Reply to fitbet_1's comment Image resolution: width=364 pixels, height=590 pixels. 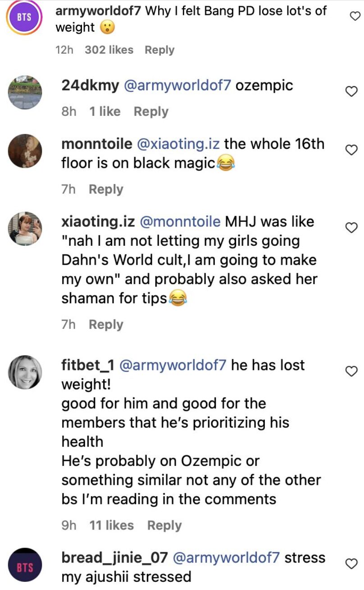(x=164, y=525)
